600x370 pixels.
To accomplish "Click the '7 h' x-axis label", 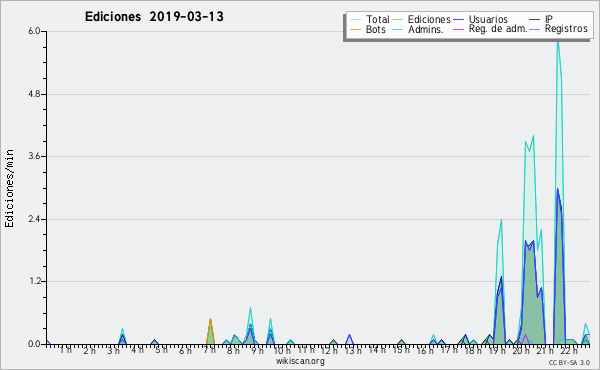I will point(210,350).
